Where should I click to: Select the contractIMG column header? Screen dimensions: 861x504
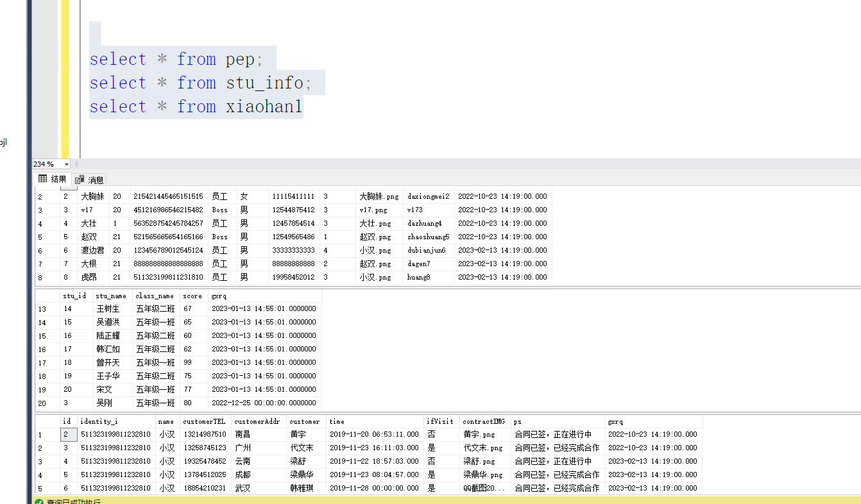484,421
